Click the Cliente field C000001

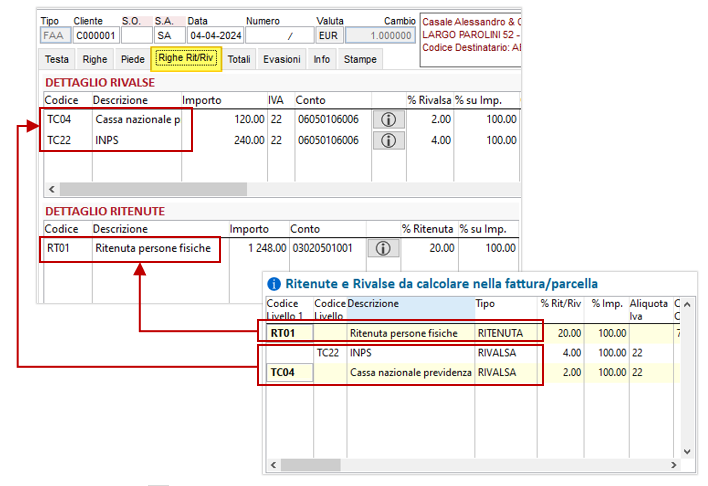pos(96,35)
